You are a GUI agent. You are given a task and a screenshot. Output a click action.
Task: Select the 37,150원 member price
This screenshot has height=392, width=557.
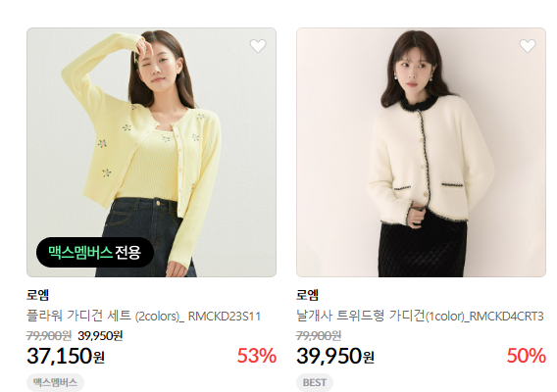[x=66, y=356]
